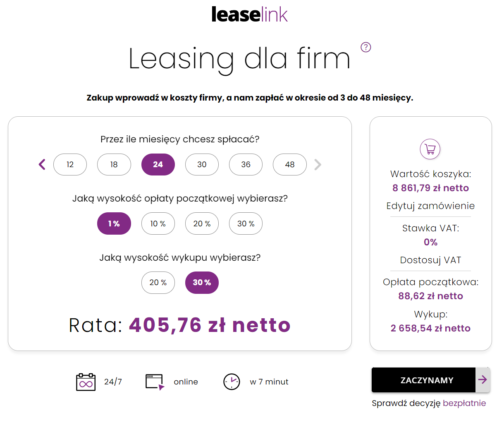The image size is (504, 442).
Task: Pick the 48 months option
Action: pos(289,165)
